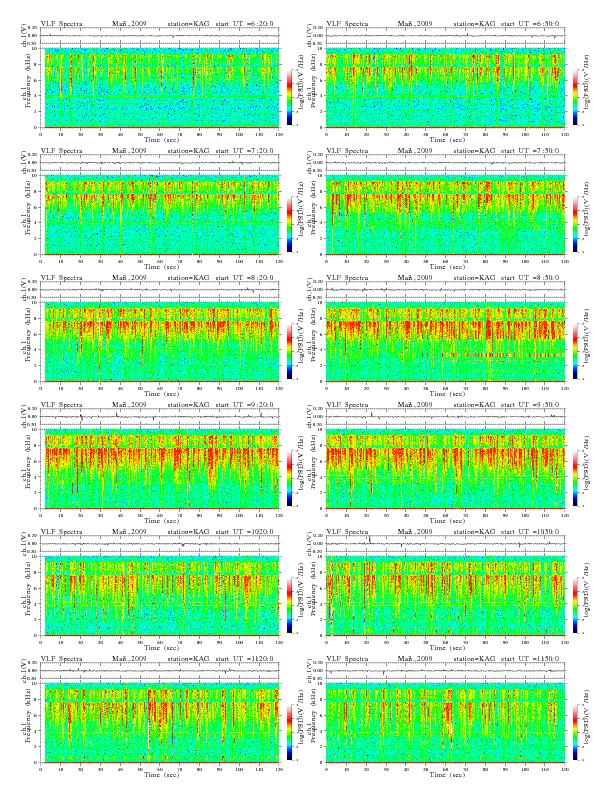Image resolution: width=612 pixels, height=792 pixels.
Task: Click the ch.1 waveform strip above the 9:20:0 spectrogram
Action: coord(160,417)
